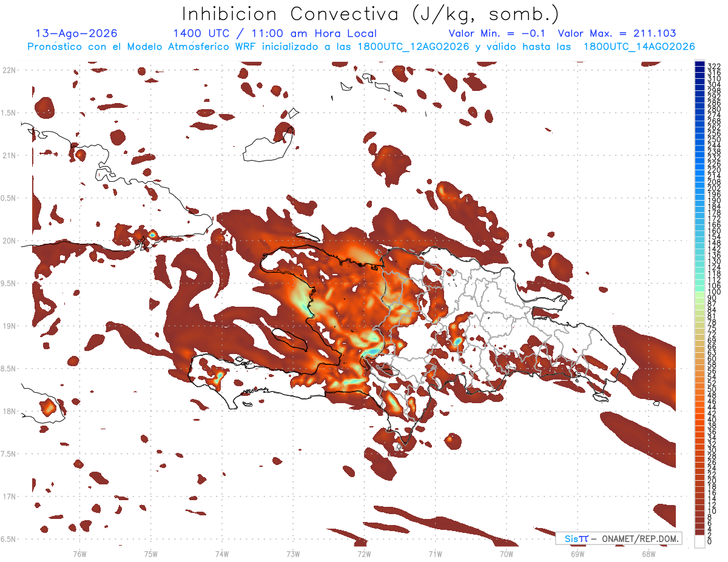
Task: Click the "SisTT - ONAMET/REP.DOM." logo box
Action: [x=618, y=538]
